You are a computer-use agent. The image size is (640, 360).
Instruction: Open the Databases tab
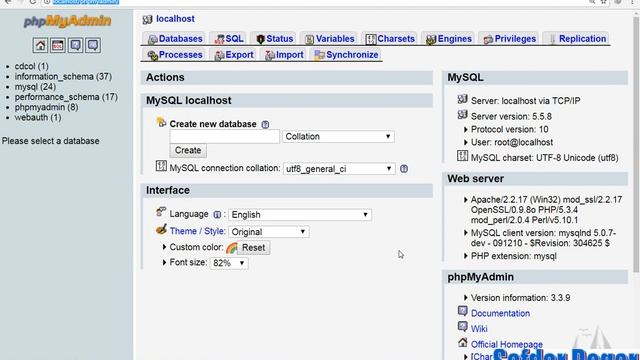point(175,39)
